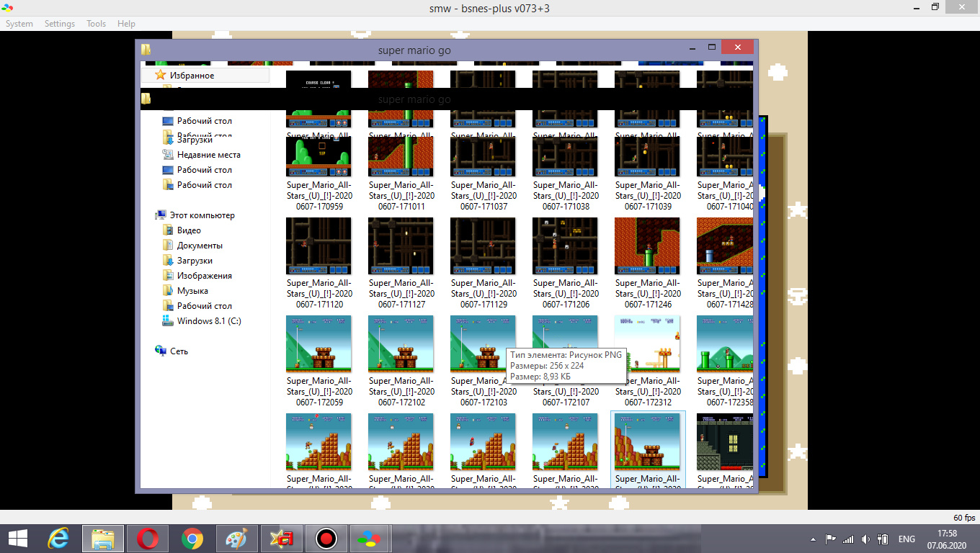The width and height of the screenshot is (980, 553).
Task: Open the Help menu in bsnes-plus
Action: click(x=126, y=24)
